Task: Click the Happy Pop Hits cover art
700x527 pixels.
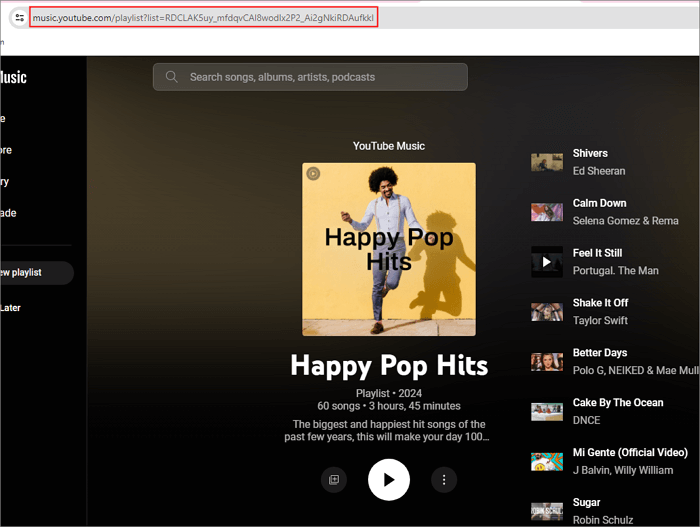Action: [x=389, y=249]
